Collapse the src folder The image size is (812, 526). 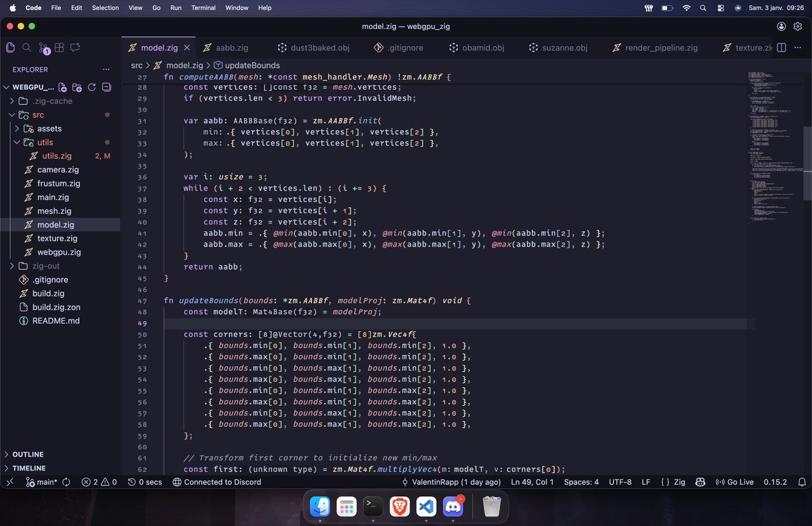(x=12, y=115)
